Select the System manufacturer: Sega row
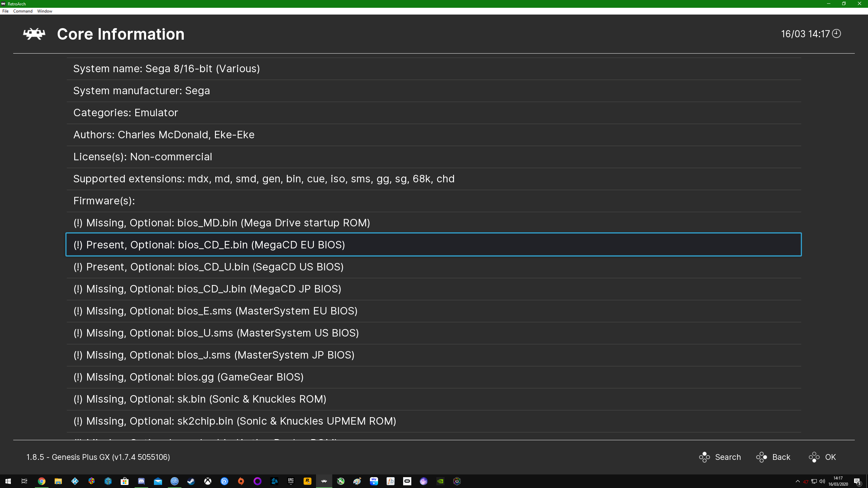Viewport: 868px width, 488px height. pos(434,91)
